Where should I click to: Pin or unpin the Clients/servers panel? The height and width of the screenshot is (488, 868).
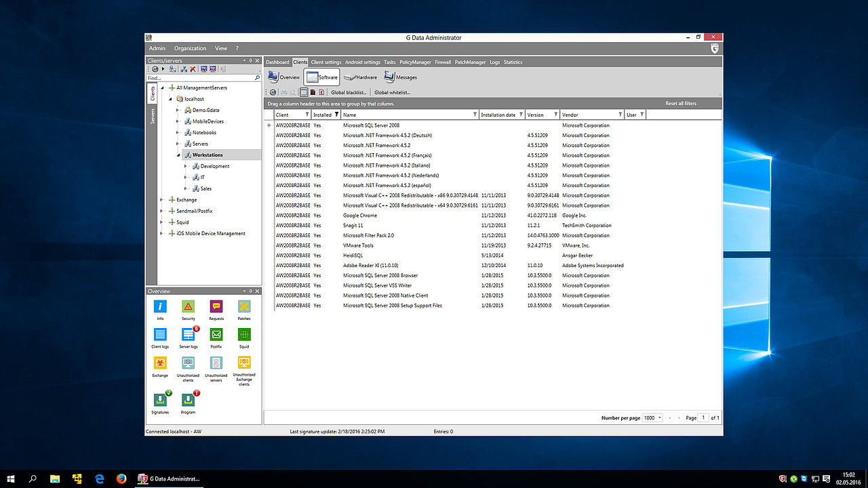click(x=250, y=61)
